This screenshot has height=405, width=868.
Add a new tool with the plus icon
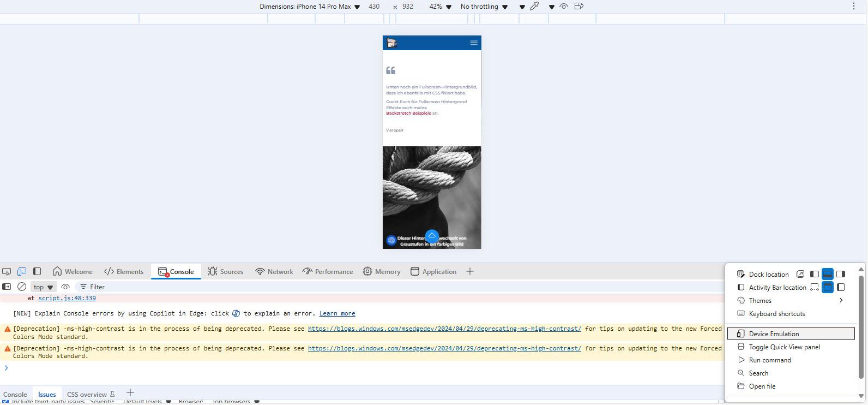[470, 272]
